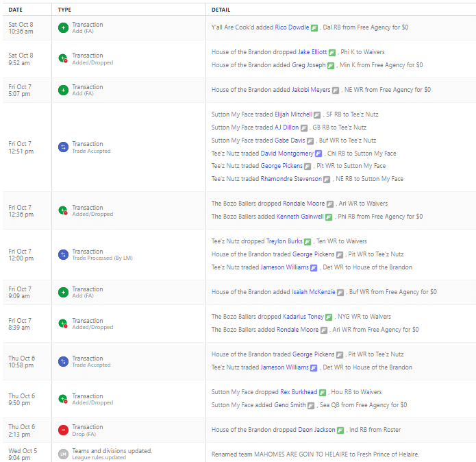Click the note icon next to Kenneth Gainwell
The image size is (476, 462).
[329, 217]
